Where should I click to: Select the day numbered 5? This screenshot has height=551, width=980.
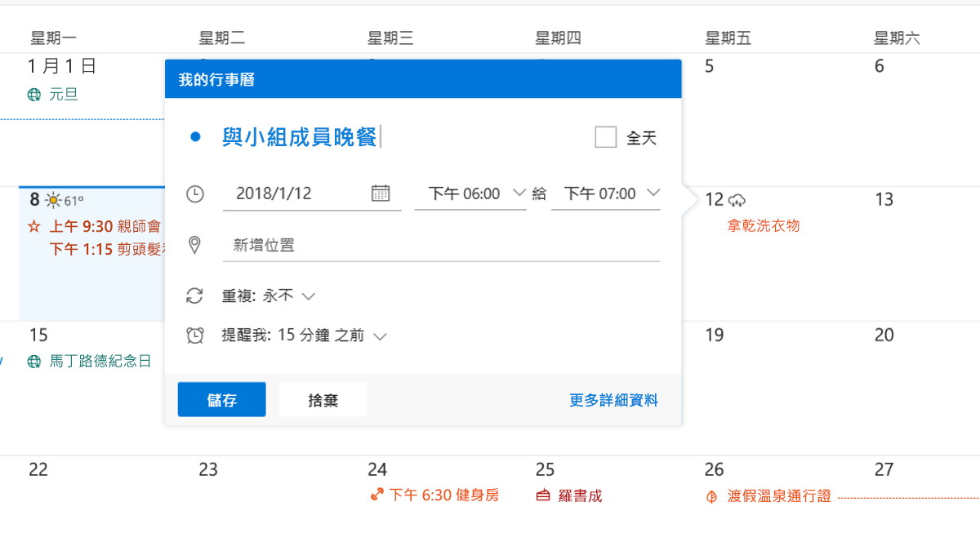(x=709, y=67)
